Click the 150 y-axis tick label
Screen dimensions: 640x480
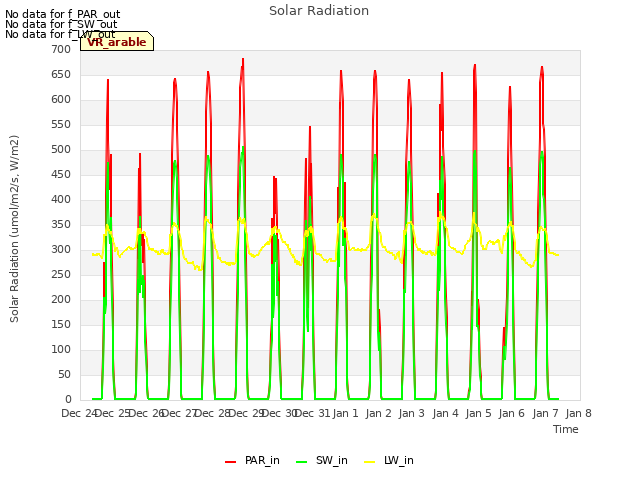coord(61,325)
